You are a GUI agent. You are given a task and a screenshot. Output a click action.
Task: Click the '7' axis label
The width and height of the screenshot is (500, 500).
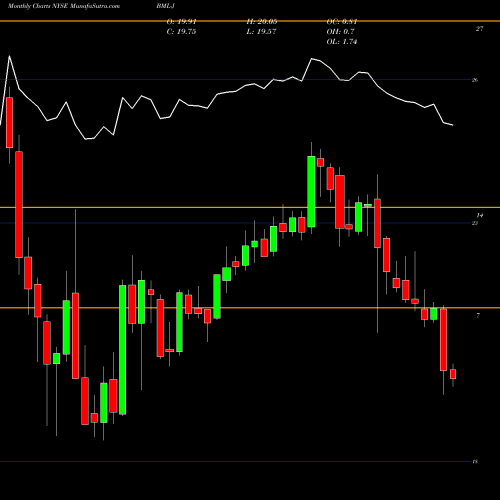coord(478,315)
